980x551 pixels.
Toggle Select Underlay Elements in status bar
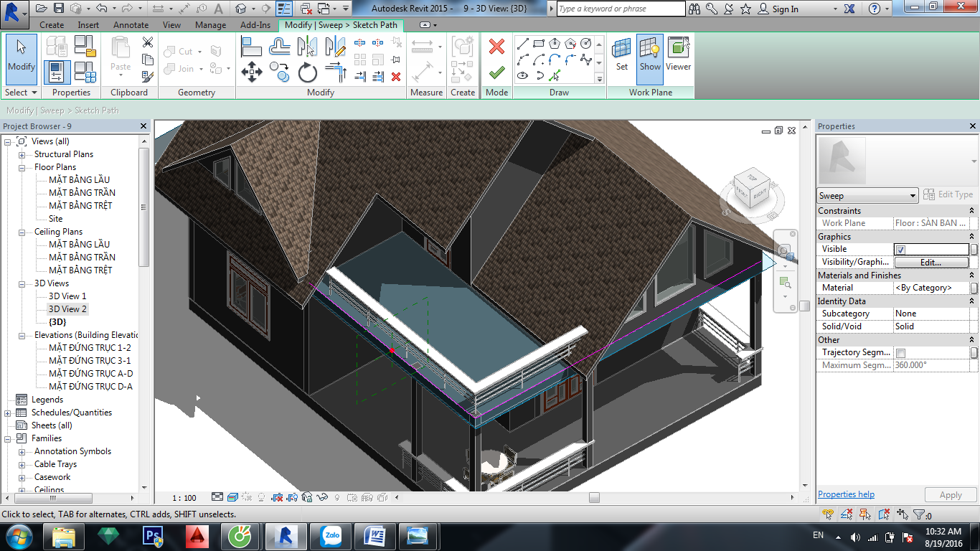(847, 514)
